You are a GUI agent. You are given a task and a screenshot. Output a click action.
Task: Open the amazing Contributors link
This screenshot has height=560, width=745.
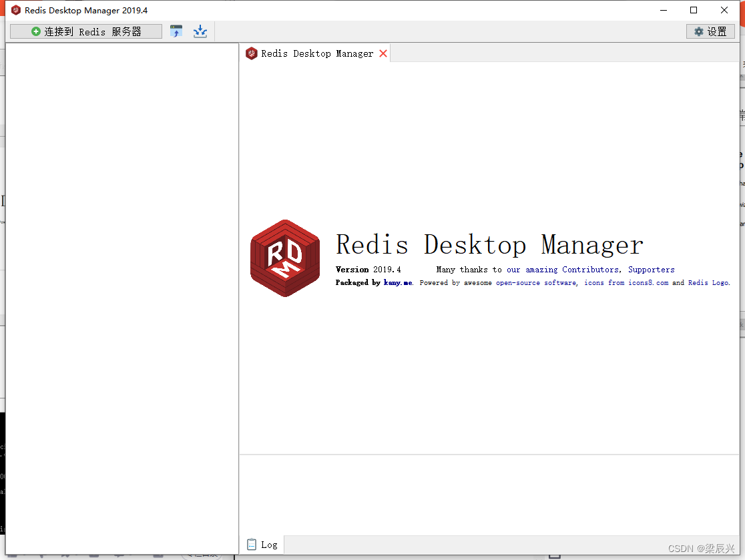tap(563, 269)
